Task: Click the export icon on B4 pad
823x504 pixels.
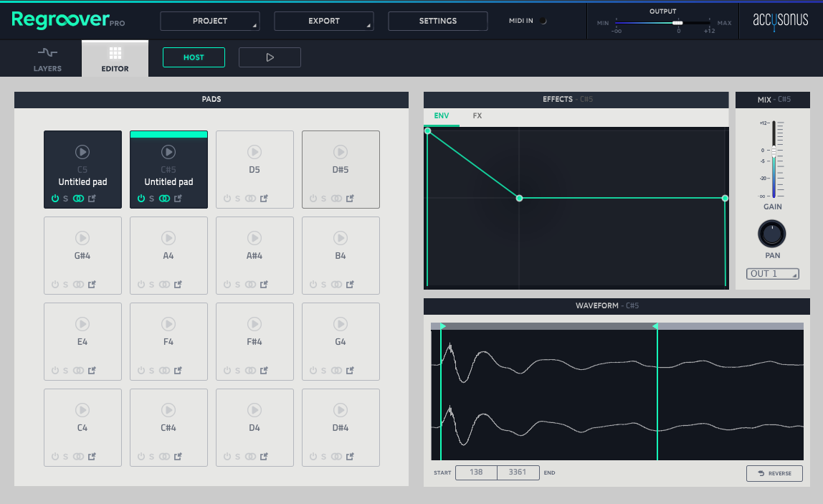Action: (350, 285)
